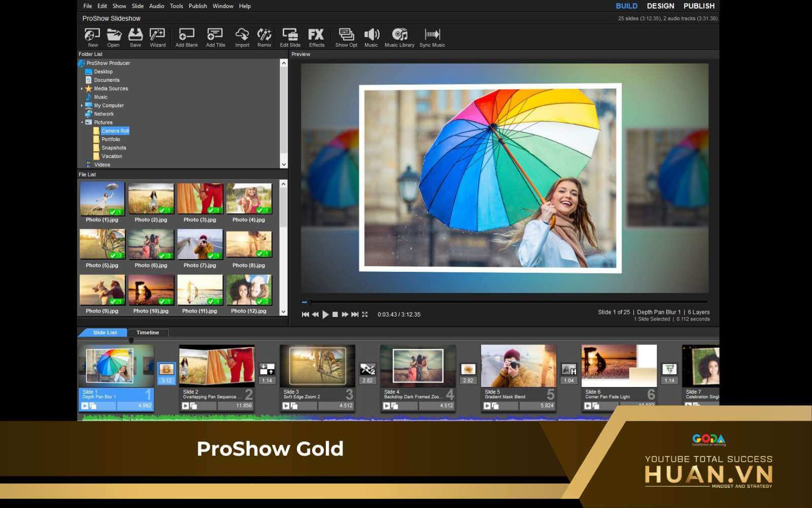Click the Wizard toolbar icon
This screenshot has height=508, width=812.
pos(157,37)
